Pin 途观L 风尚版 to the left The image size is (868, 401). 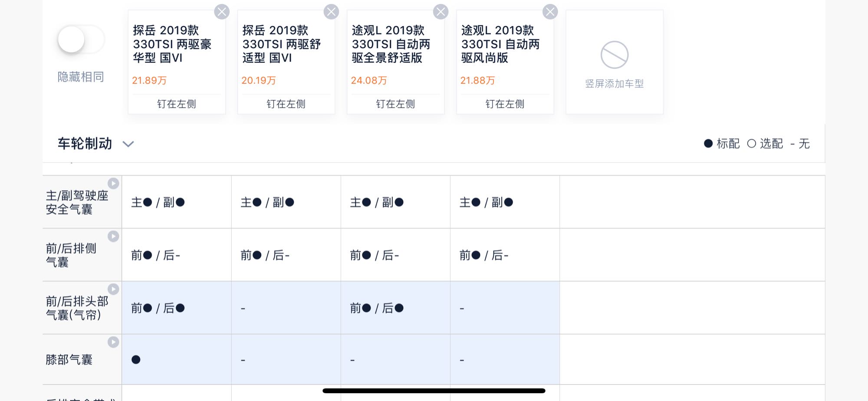tap(505, 104)
